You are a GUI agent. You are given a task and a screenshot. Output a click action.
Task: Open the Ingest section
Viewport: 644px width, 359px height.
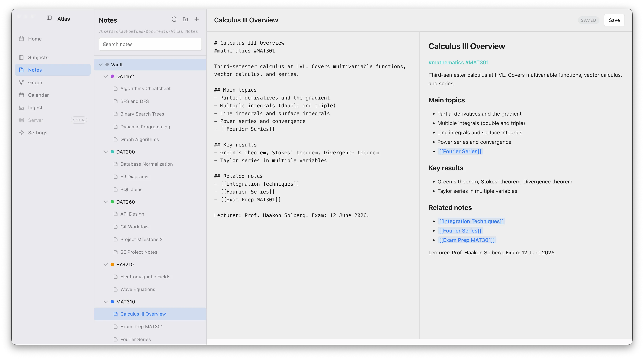(x=53, y=108)
